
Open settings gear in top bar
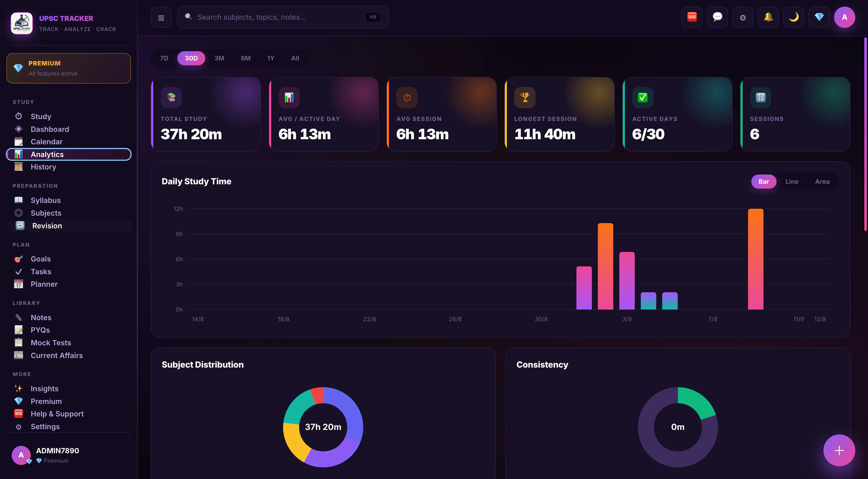pyautogui.click(x=743, y=17)
